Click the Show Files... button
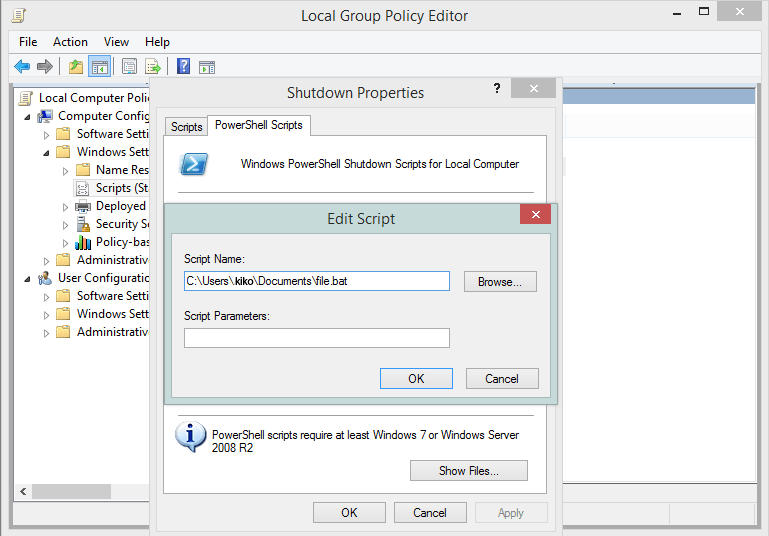The height and width of the screenshot is (536, 769). pyautogui.click(x=468, y=471)
